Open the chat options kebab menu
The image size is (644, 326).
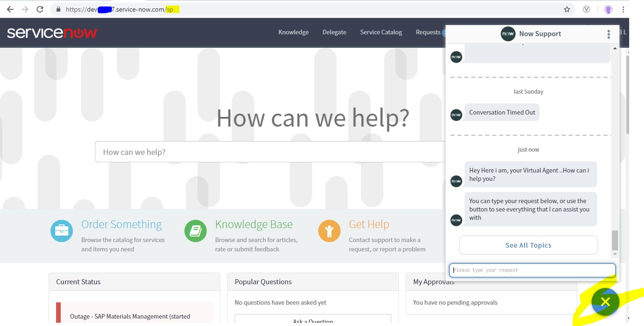pos(608,33)
